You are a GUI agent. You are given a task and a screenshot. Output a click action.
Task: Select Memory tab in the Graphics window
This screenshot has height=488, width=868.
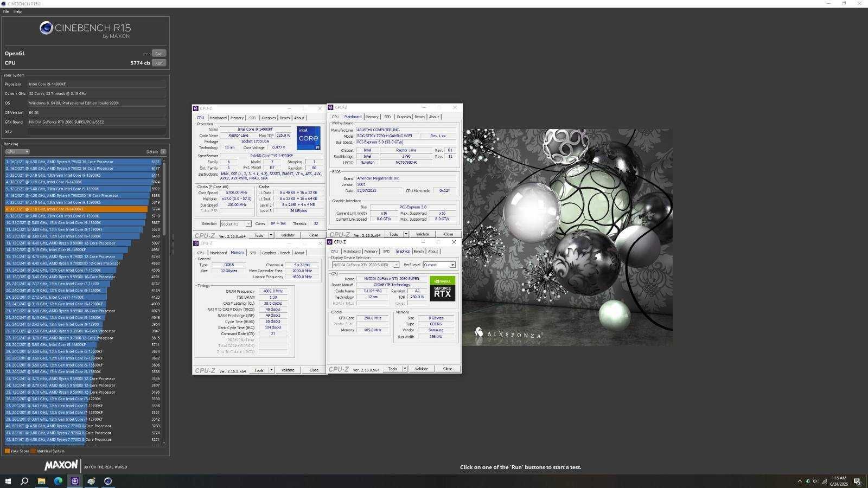coord(371,251)
